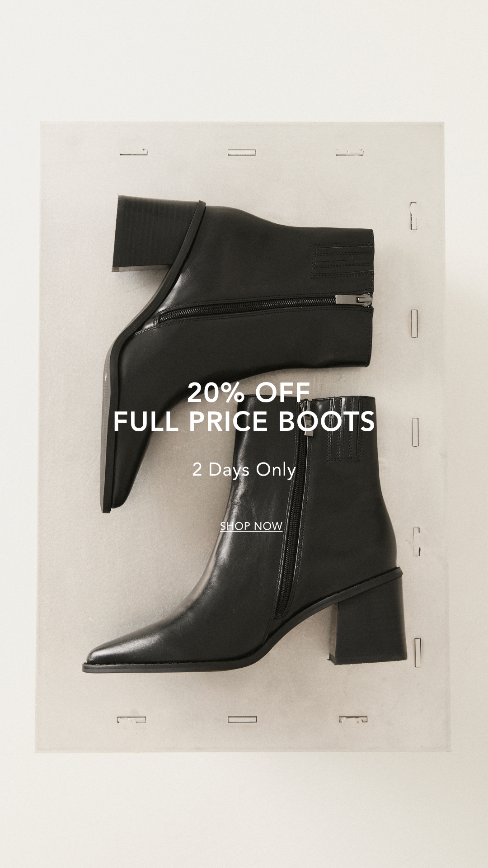
Task: Click the topmost vertical slot on the board's right edge
Action: click(x=413, y=216)
